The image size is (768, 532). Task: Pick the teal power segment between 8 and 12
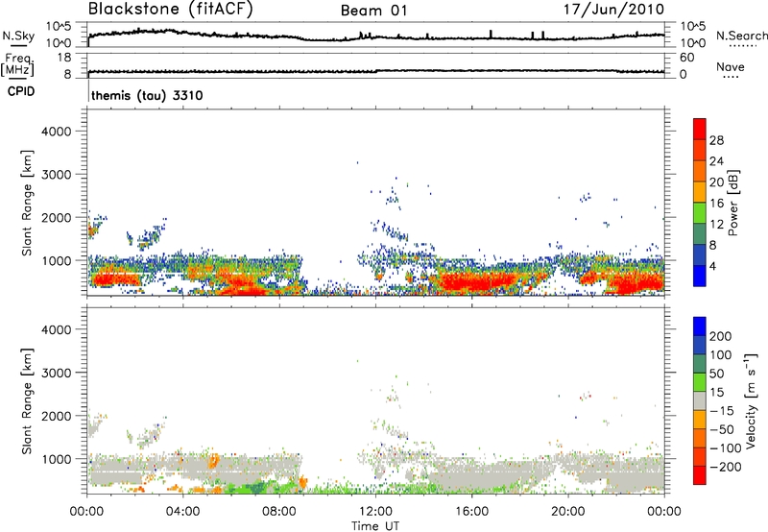pyautogui.click(x=700, y=233)
